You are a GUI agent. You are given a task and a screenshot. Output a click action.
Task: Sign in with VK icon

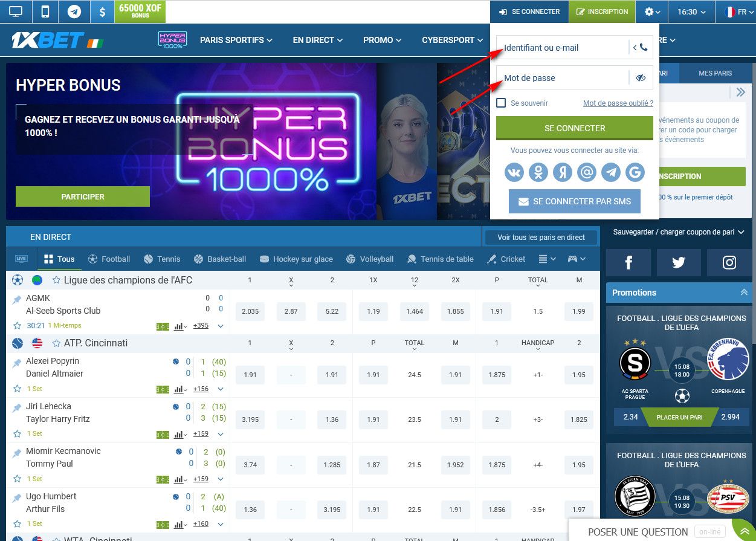pyautogui.click(x=514, y=172)
